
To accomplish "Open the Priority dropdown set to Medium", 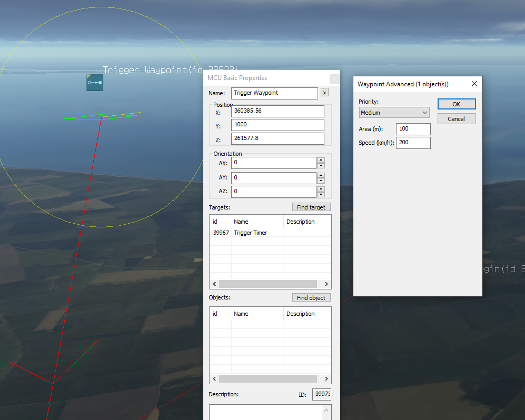I will tap(394, 113).
